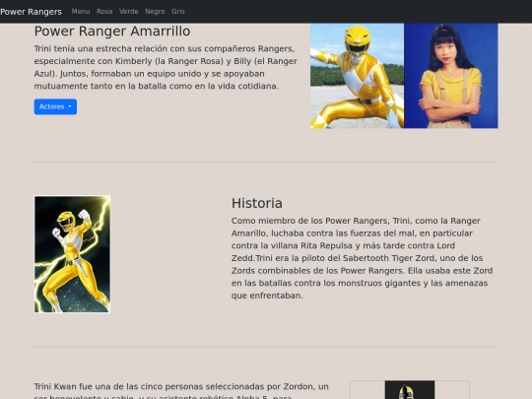
Task: Click the Power Ranger Amarrillo heading
Action: pyautogui.click(x=112, y=31)
